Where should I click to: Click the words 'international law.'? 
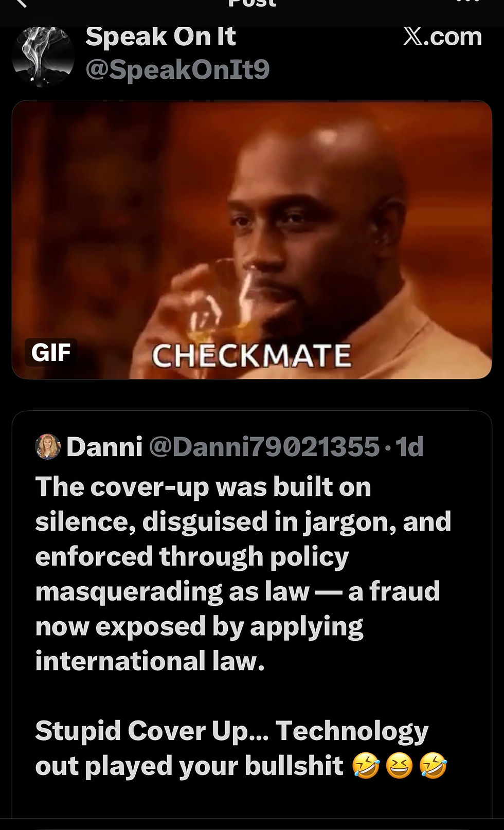coord(150,661)
